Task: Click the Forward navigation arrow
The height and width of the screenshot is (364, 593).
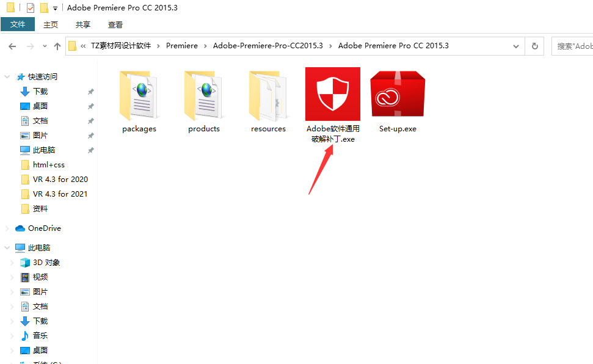Action: pyautogui.click(x=31, y=46)
